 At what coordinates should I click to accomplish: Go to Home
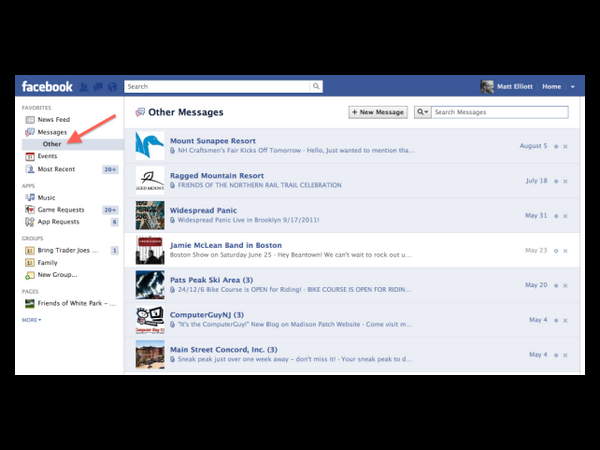(x=551, y=86)
